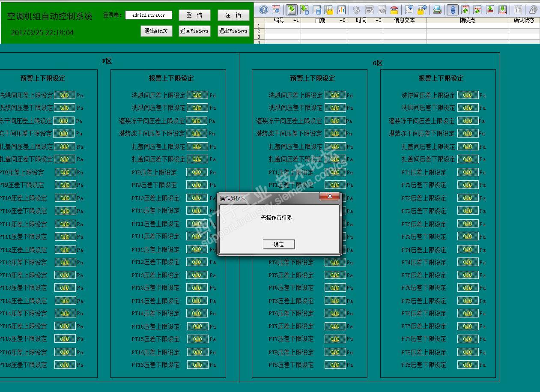Edit G区 预警 灌装冻干间压差下限设定 value
The width and height of the screenshot is (540, 392).
(x=335, y=133)
